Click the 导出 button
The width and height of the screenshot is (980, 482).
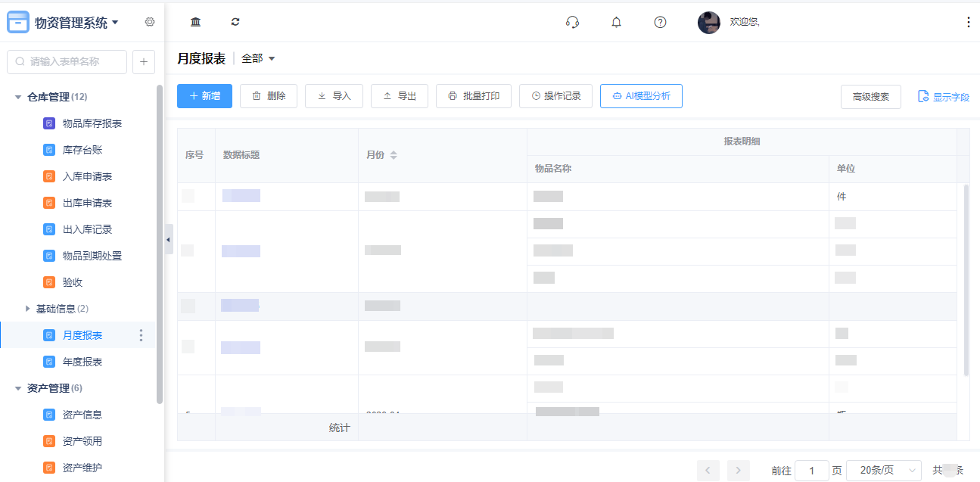point(400,96)
